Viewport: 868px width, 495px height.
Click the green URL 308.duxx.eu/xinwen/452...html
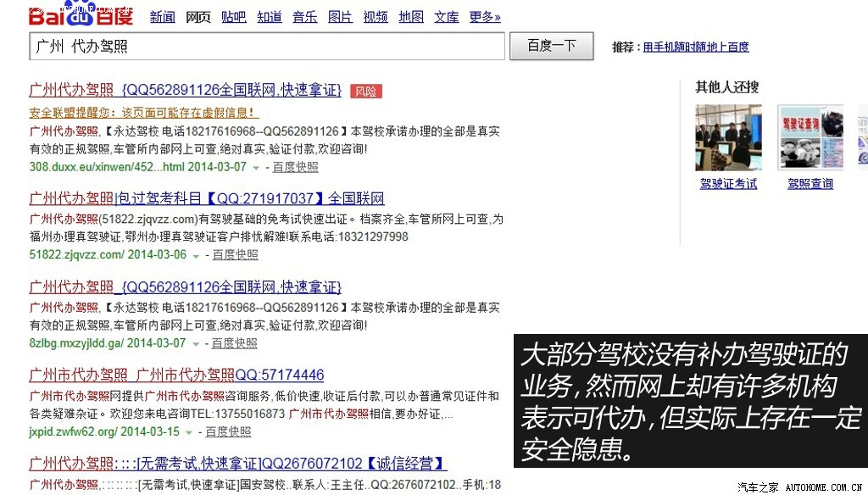[x=107, y=167]
